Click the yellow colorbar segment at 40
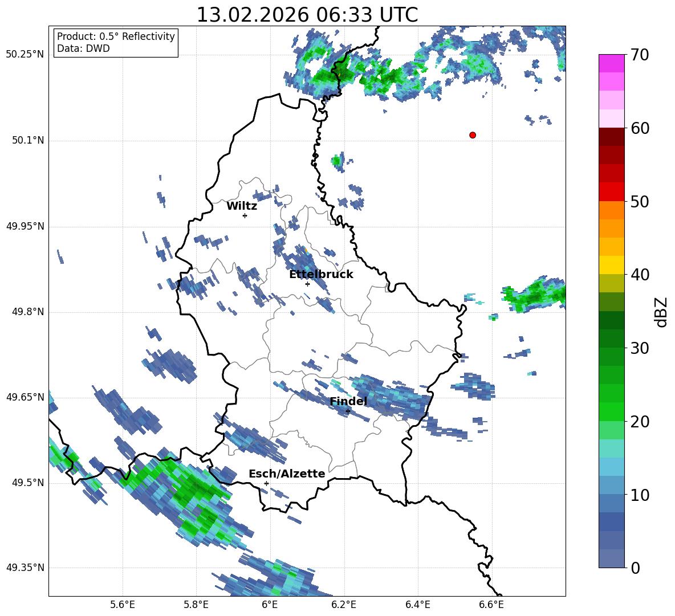Viewport: 675px width, 616px height. (x=611, y=265)
